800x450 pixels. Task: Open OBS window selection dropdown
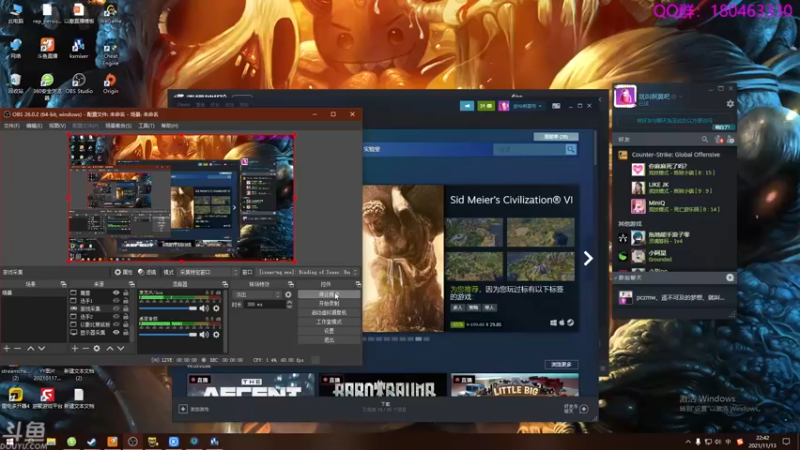pyautogui.click(x=308, y=272)
